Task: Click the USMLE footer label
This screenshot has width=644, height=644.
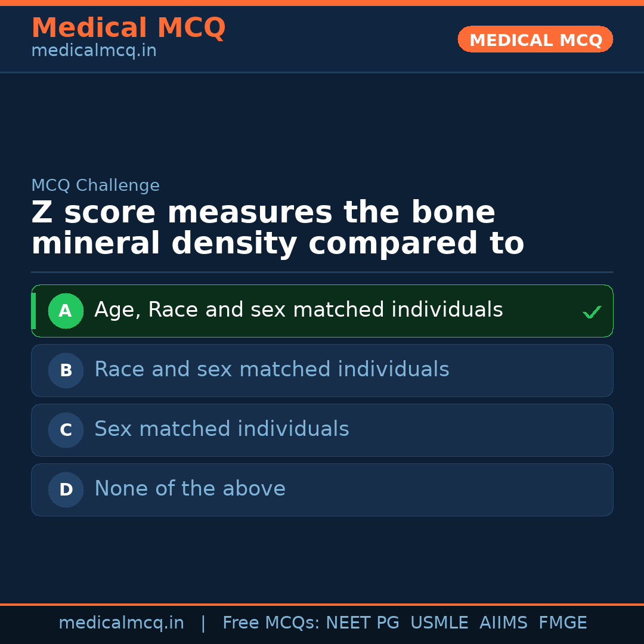Action: click(x=439, y=623)
